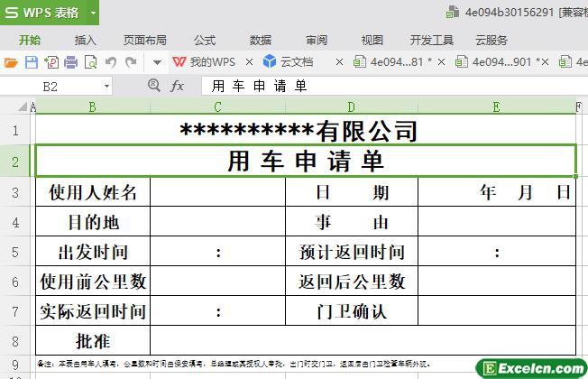Click the undo arrow icon
588x379 pixels.
tap(111, 62)
